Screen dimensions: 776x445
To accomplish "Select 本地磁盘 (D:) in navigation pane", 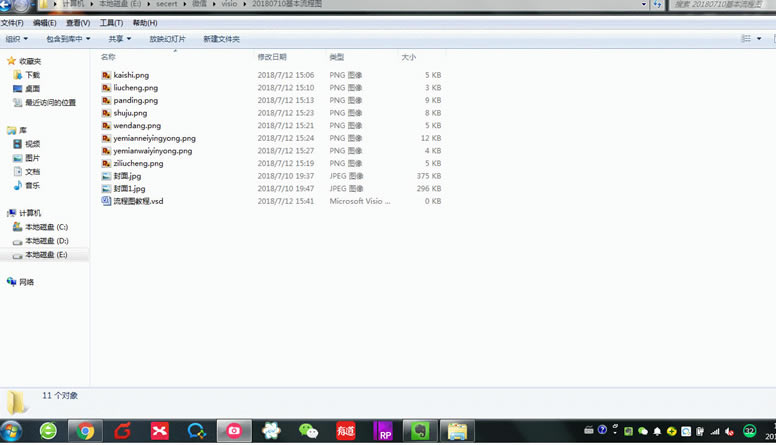I will click(40, 241).
